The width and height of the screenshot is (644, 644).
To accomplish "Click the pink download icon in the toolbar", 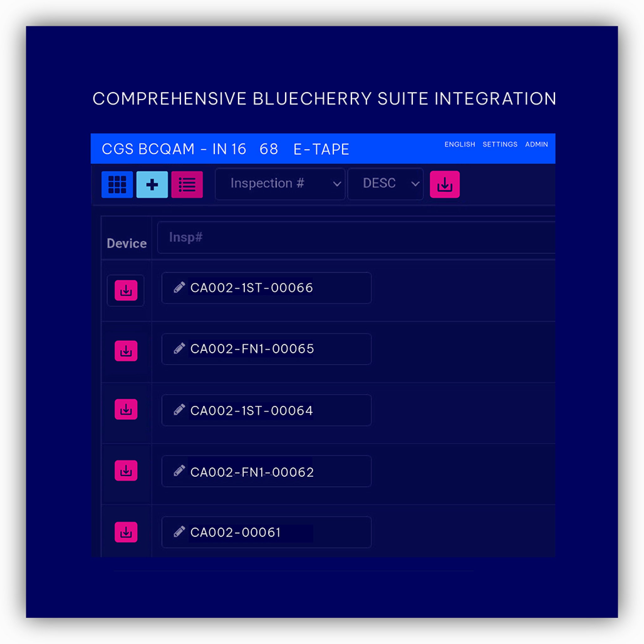I will (x=445, y=184).
